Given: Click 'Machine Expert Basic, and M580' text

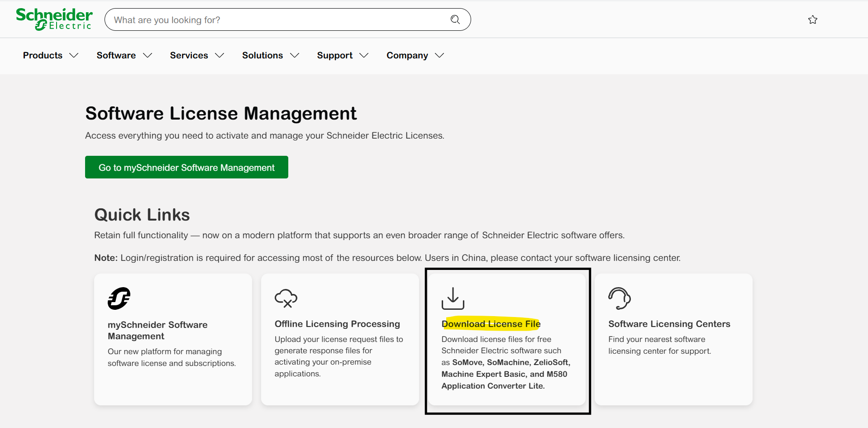Looking at the screenshot, I should (504, 374).
